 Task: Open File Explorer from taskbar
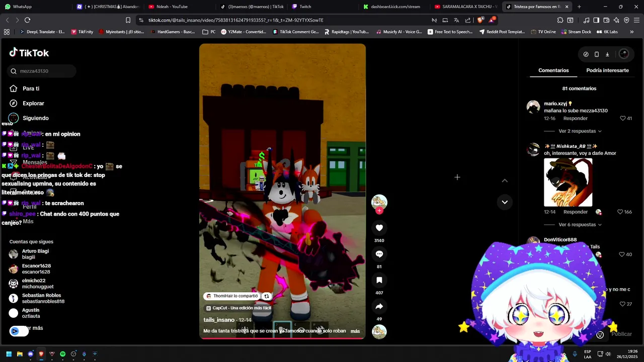(20, 354)
